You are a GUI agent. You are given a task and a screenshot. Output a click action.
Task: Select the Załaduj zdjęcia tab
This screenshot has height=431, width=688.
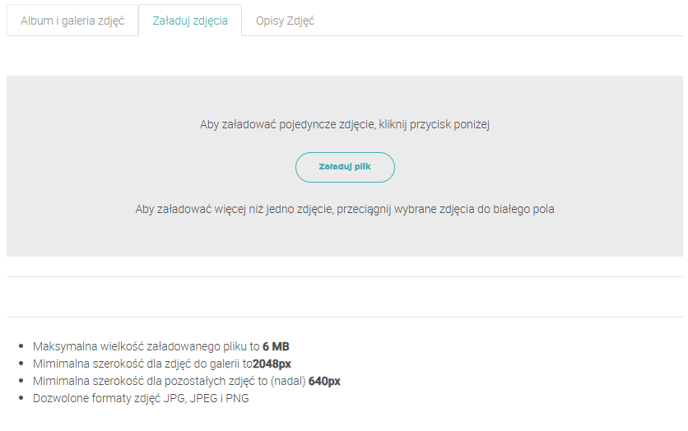tap(190, 20)
